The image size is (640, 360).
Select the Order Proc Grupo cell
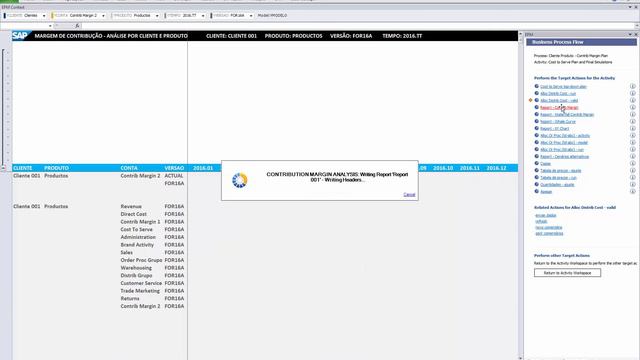141,260
